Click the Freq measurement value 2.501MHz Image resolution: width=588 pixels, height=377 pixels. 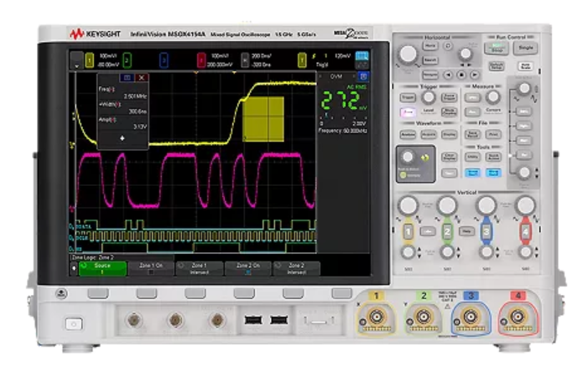click(x=135, y=96)
